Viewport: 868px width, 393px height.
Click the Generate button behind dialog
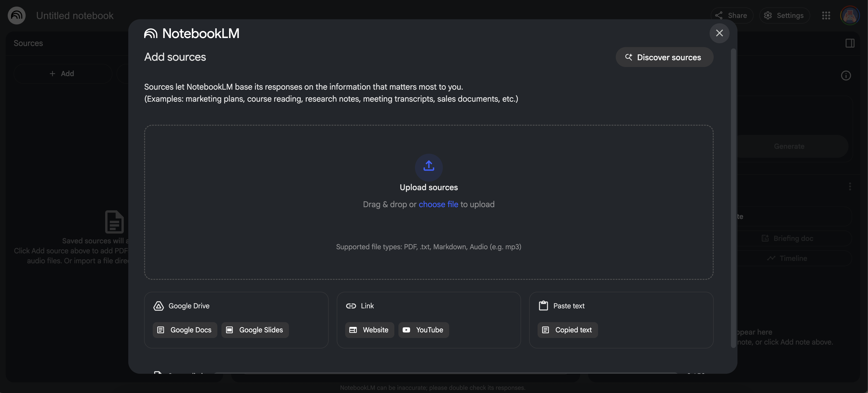(x=789, y=146)
